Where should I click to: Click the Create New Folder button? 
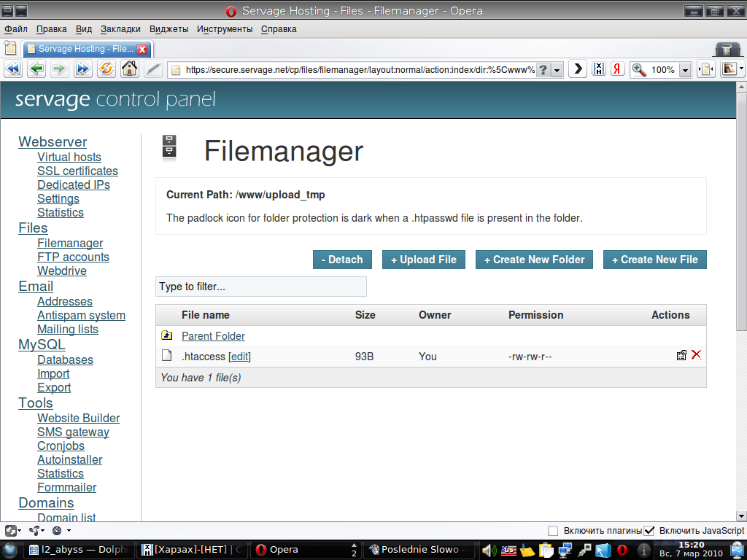point(534,260)
